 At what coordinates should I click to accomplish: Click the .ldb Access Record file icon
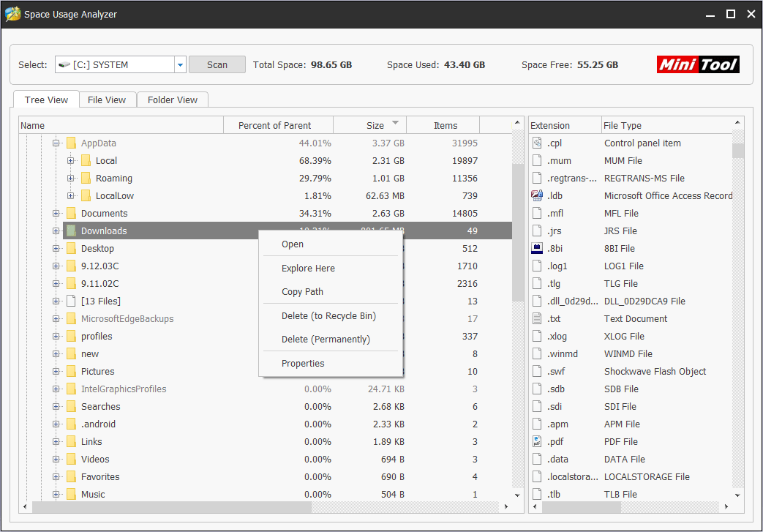pos(537,195)
